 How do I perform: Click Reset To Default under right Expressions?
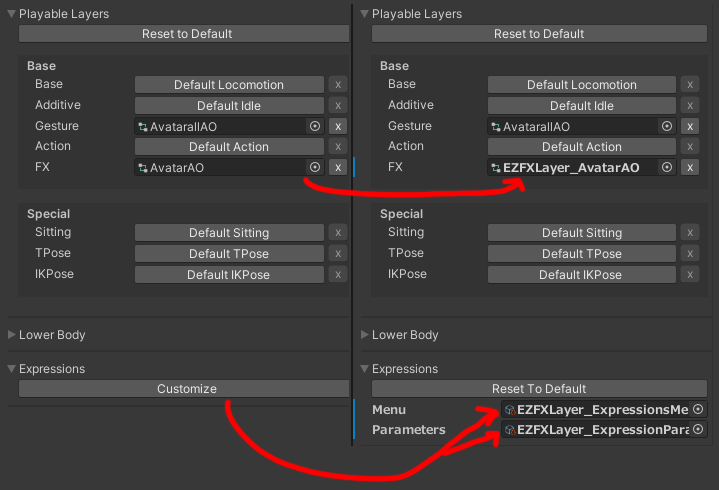(539, 389)
